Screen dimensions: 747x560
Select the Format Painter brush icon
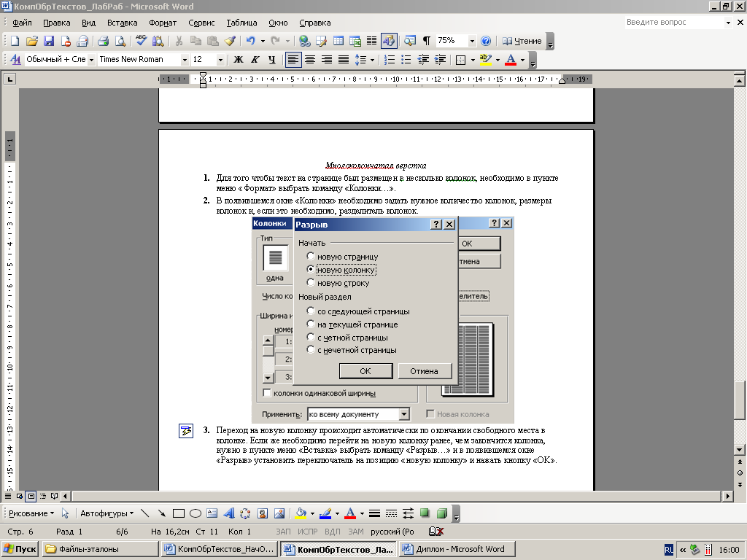230,41
